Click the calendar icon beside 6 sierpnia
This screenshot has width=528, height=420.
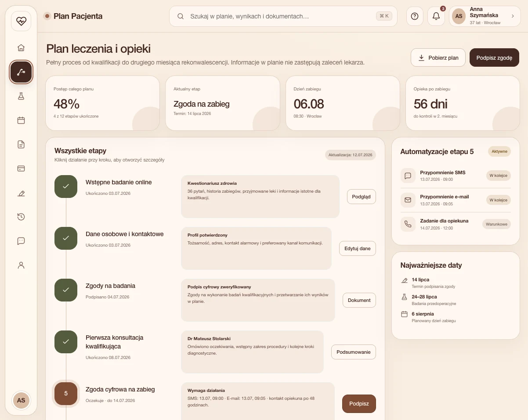(405, 314)
